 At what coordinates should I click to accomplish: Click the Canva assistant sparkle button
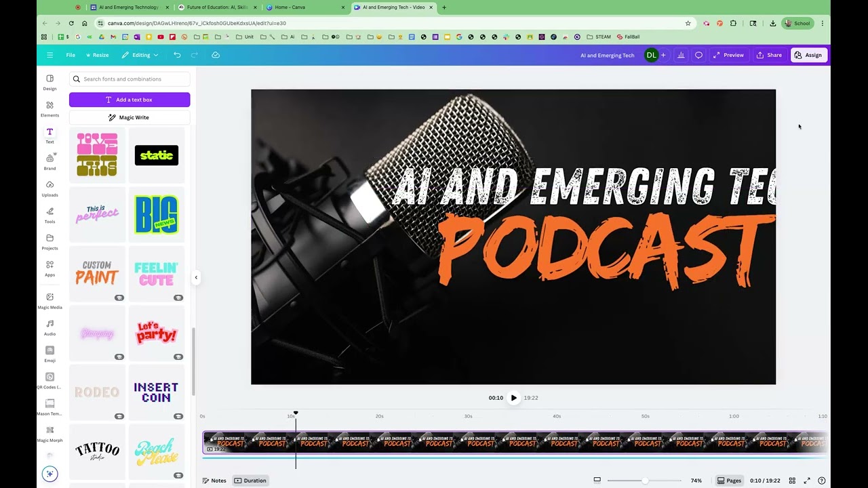[x=50, y=474]
